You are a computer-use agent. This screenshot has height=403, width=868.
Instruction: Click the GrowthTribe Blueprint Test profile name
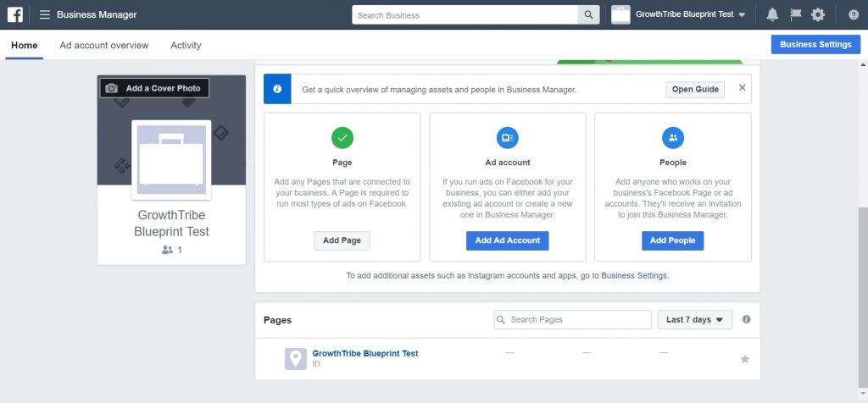(x=171, y=224)
